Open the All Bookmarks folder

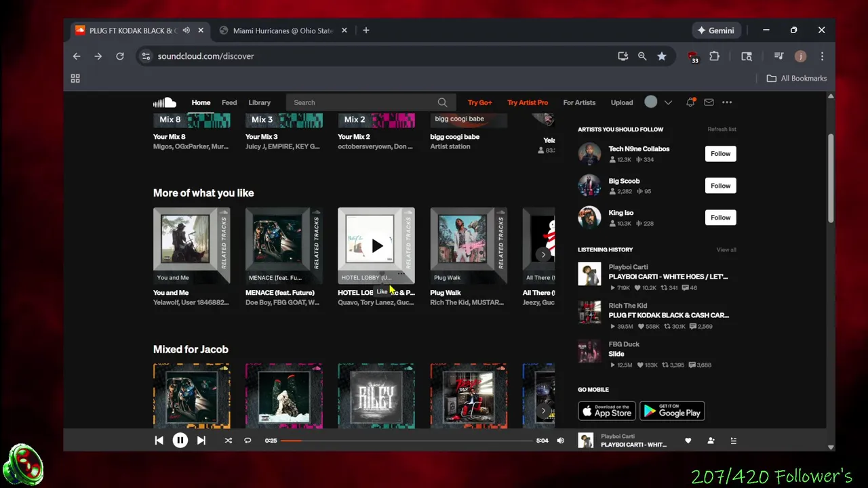[797, 79]
